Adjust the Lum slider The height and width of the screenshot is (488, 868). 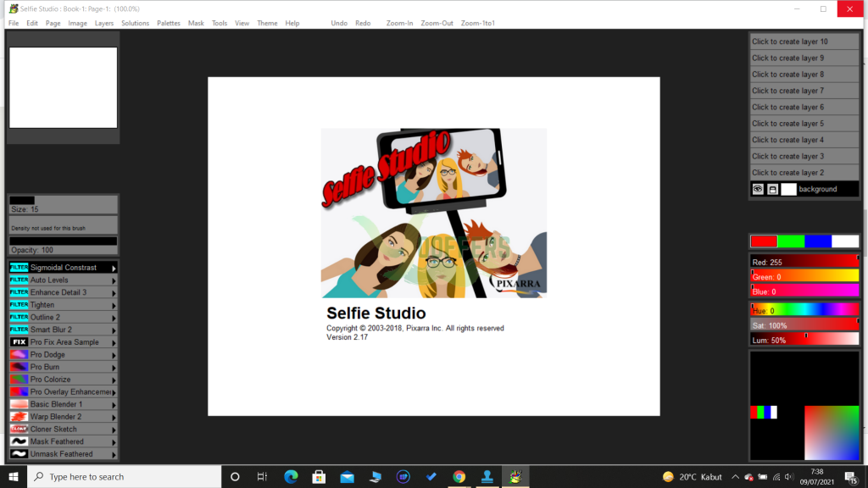(804, 340)
